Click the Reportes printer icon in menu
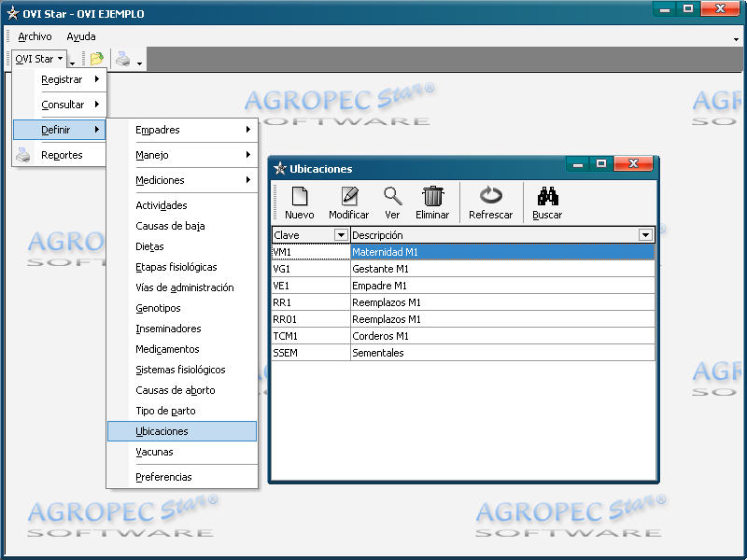The width and height of the screenshot is (747, 560). [22, 155]
